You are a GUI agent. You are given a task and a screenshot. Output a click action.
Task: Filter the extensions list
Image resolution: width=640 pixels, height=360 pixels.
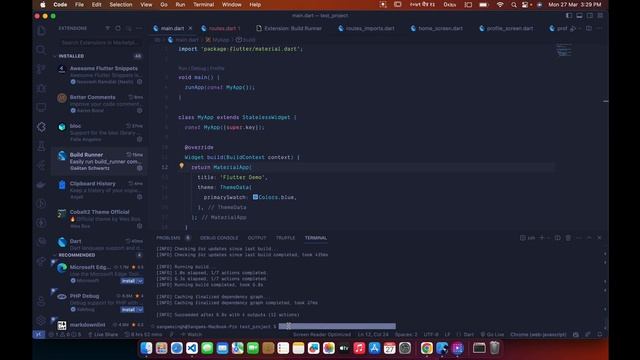107,28
